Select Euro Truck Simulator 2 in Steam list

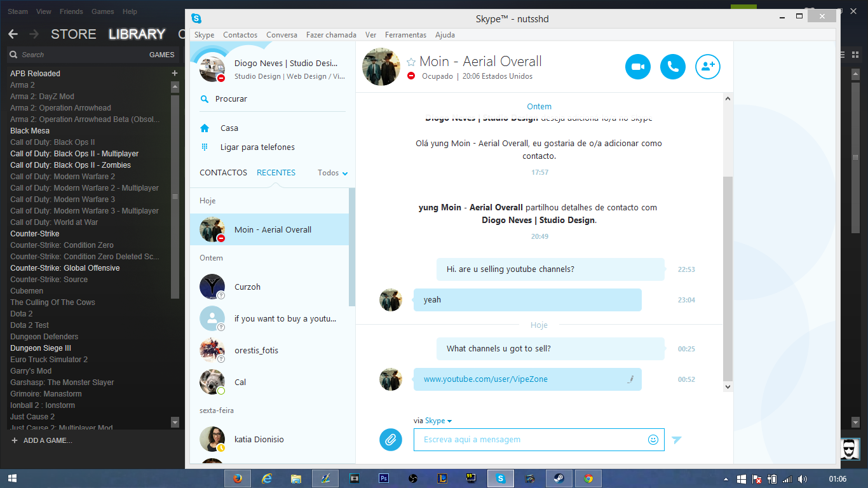[x=49, y=360]
